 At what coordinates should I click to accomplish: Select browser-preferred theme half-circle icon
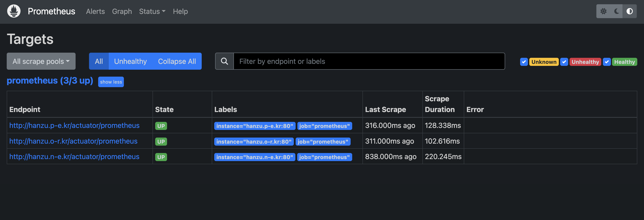pos(629,11)
